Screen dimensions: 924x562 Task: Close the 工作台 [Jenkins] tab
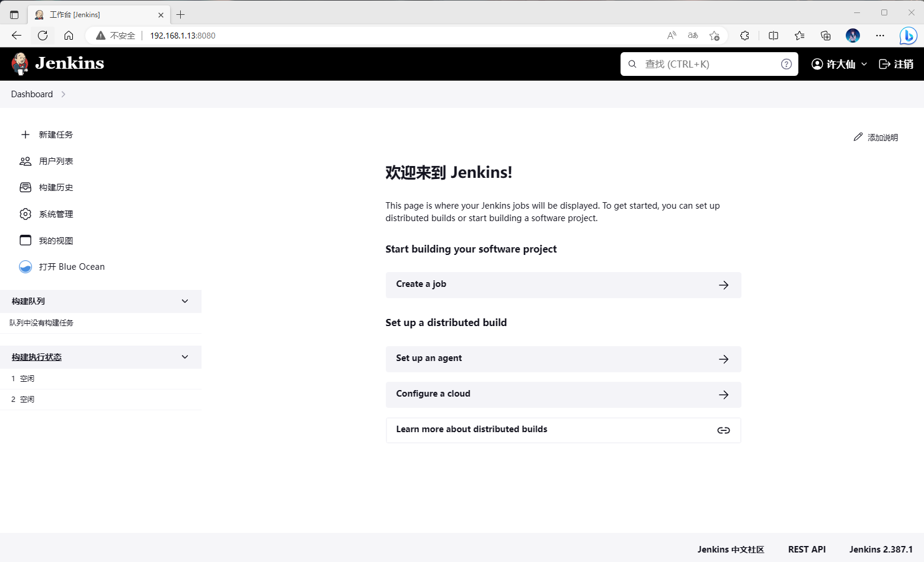(161, 15)
